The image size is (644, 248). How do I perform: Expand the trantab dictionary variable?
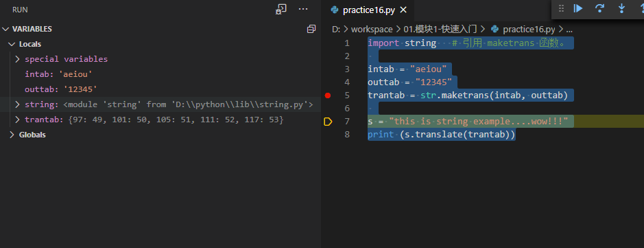(17, 120)
